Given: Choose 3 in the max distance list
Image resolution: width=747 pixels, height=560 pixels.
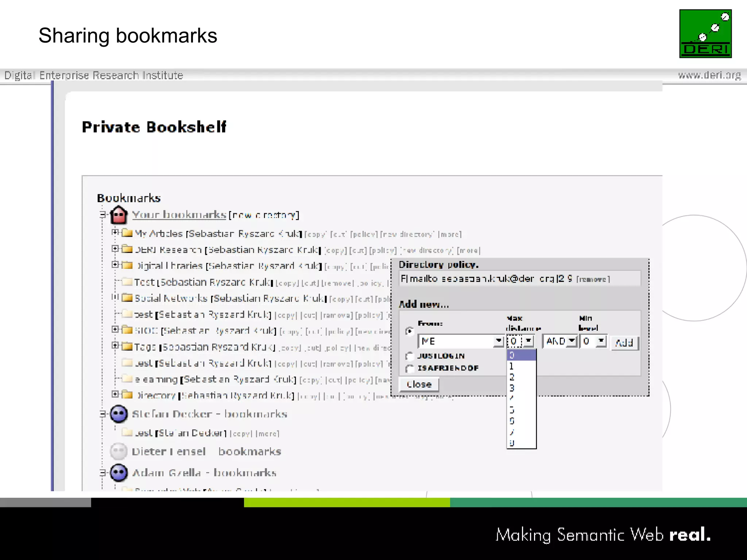Looking at the screenshot, I should tap(521, 388).
